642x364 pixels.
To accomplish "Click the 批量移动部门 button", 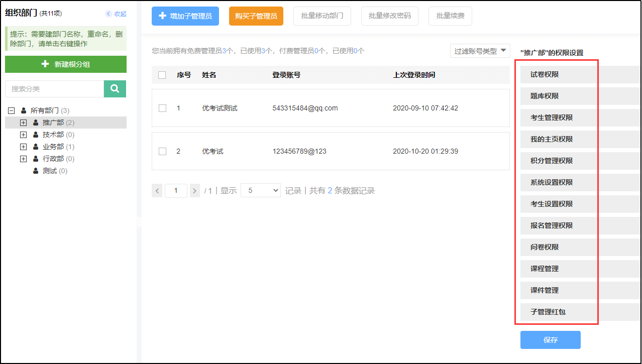I will click(323, 16).
